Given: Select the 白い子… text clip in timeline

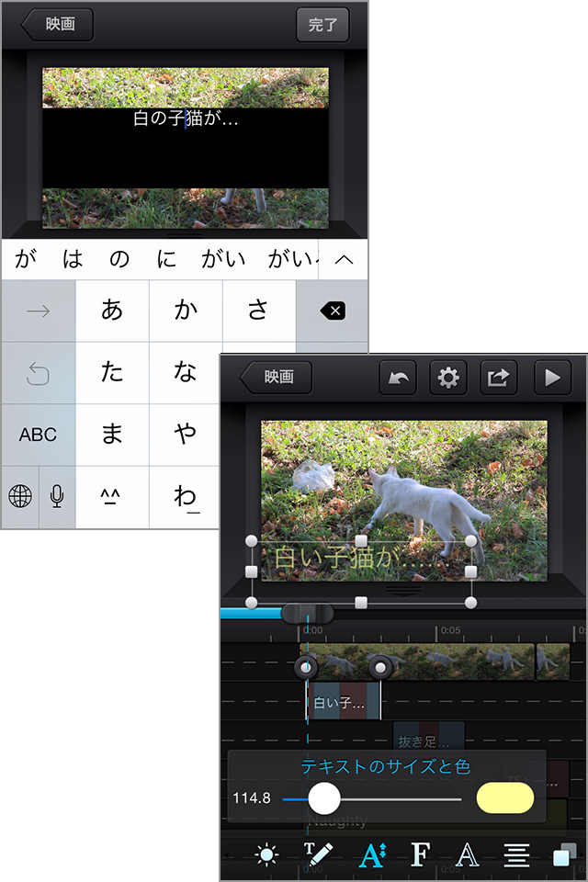Looking at the screenshot, I should (x=342, y=703).
